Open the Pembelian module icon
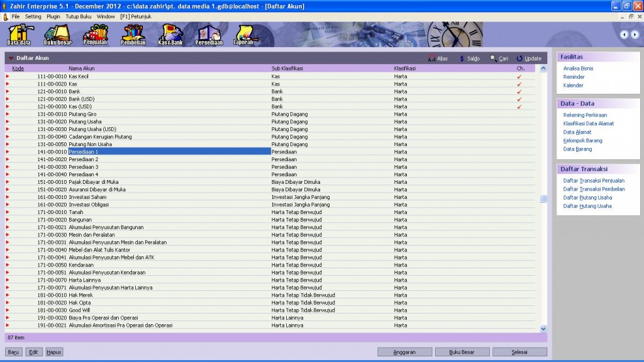The image size is (644, 362). (133, 35)
